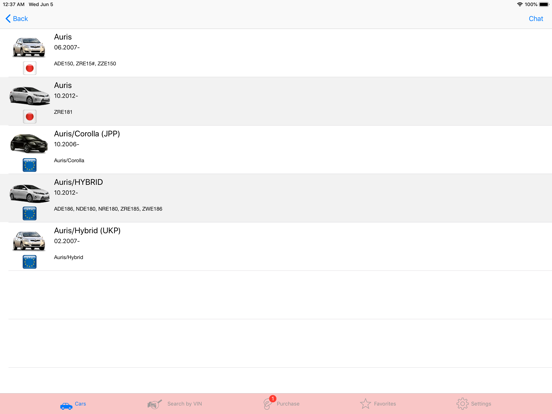
Task: Switch to the Favorites tab
Action: [378, 404]
